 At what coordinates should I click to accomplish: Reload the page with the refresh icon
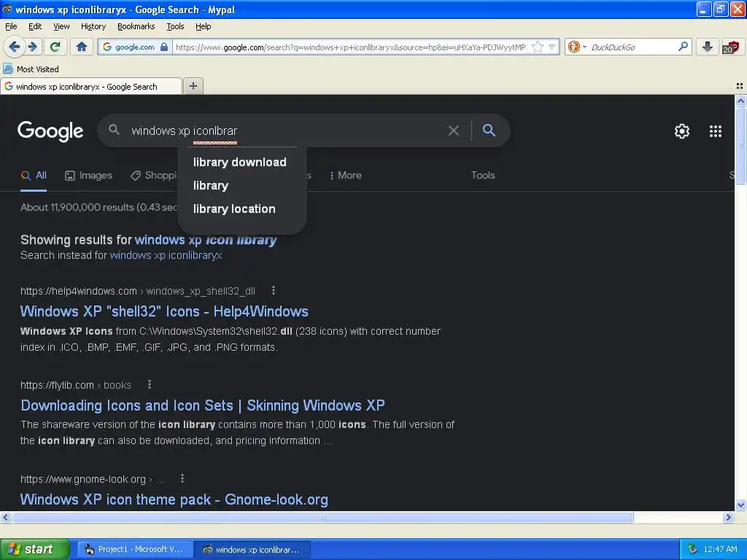coord(55,47)
